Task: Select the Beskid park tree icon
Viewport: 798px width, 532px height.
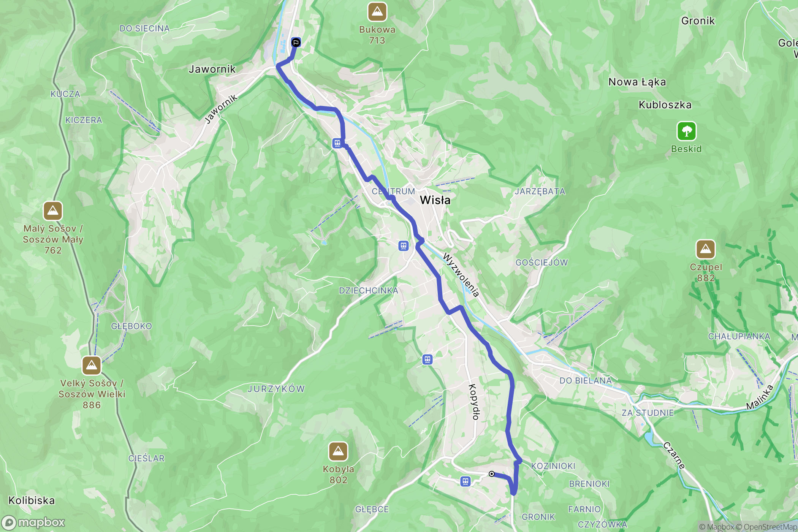Action: pos(686,131)
